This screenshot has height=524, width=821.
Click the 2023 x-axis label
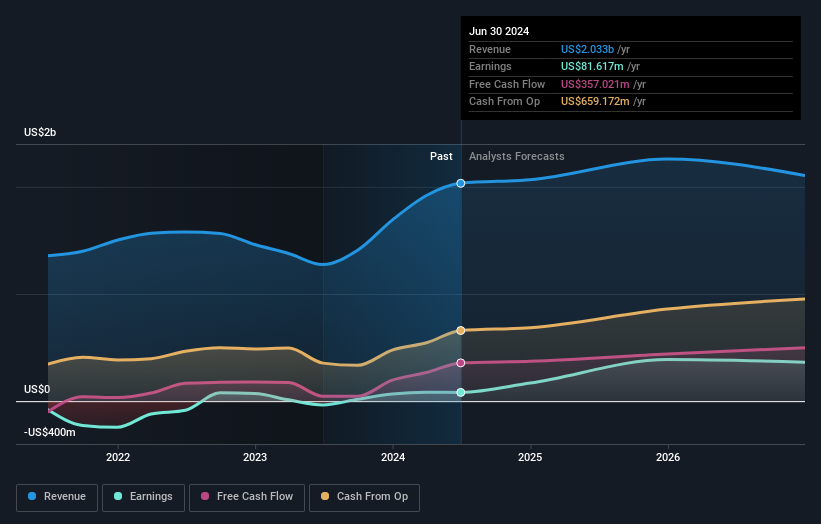click(255, 457)
